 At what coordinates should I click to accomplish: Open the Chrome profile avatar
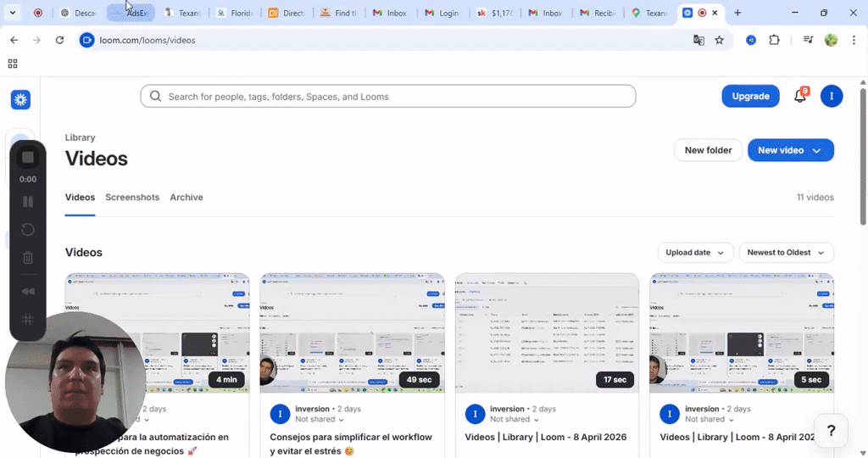point(831,40)
